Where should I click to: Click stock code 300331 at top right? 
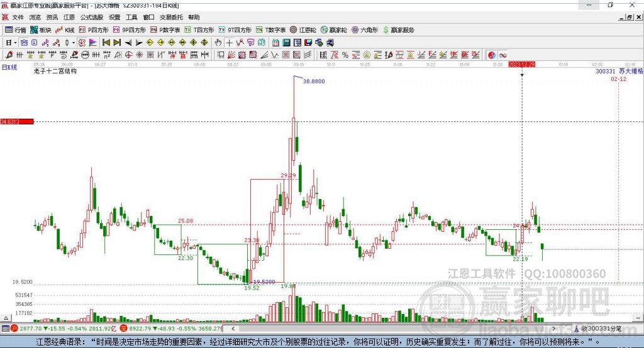pos(606,71)
